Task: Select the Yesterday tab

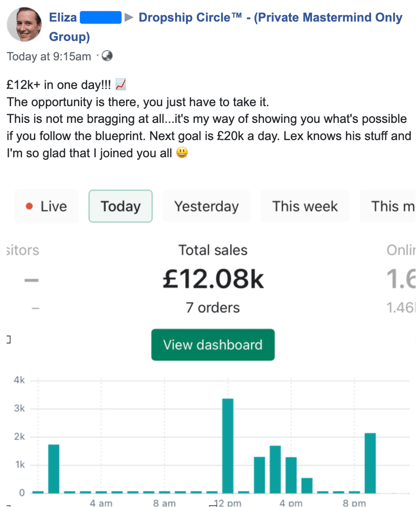Action: pyautogui.click(x=206, y=206)
